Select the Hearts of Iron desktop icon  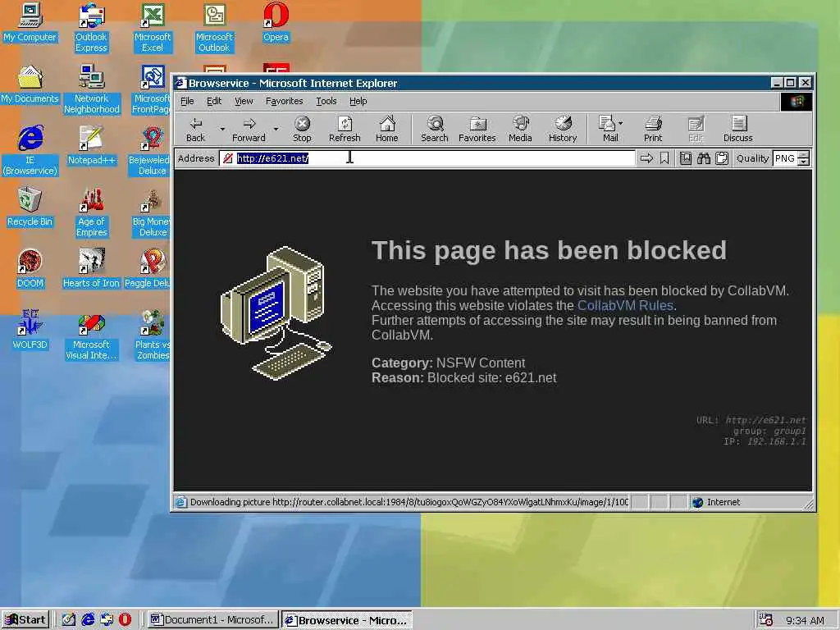point(91,269)
